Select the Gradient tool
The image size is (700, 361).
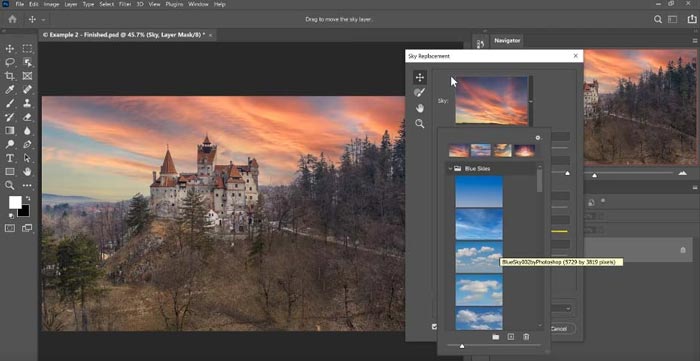click(10, 131)
